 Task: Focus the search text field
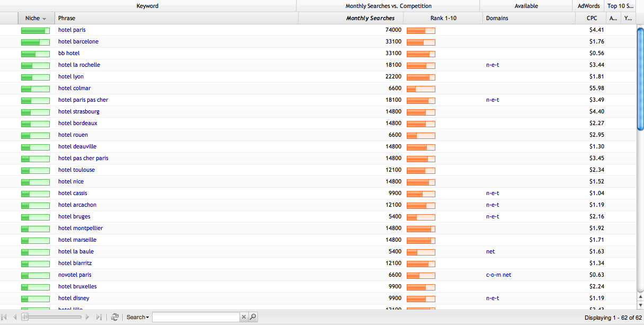pyautogui.click(x=195, y=317)
